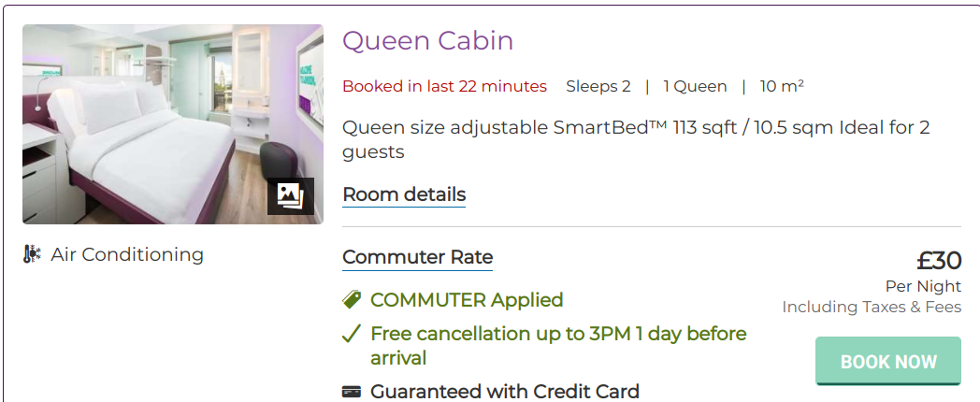Click the Including Taxes & Fees note
The width and height of the screenshot is (980, 402).
tap(872, 307)
